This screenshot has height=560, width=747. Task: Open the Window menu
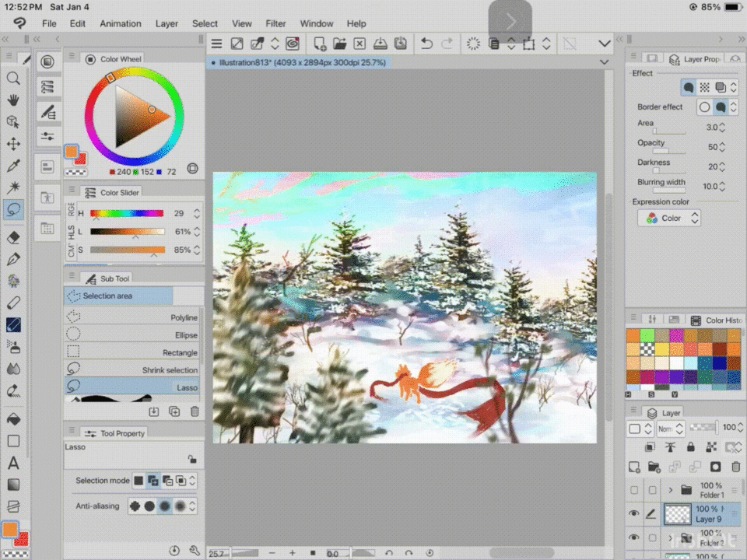click(317, 24)
